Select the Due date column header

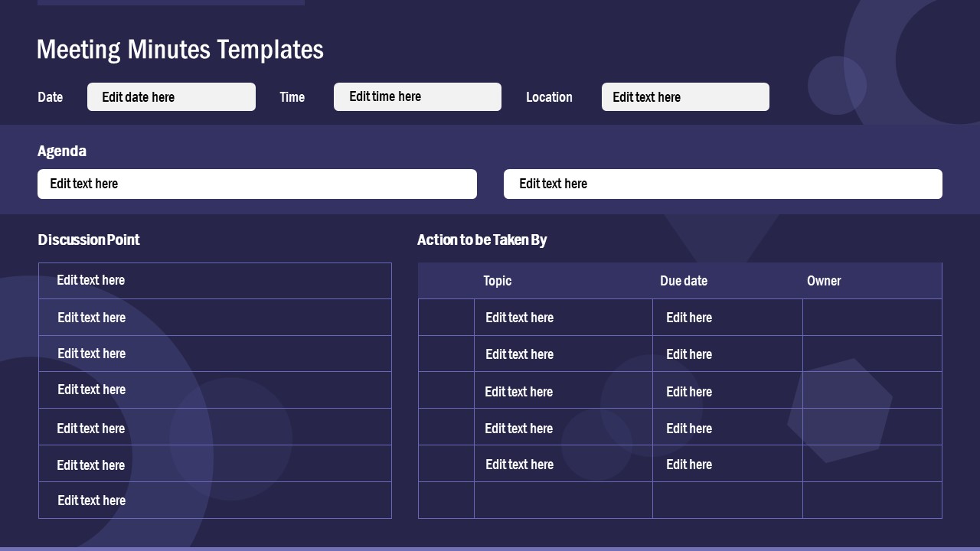point(684,281)
